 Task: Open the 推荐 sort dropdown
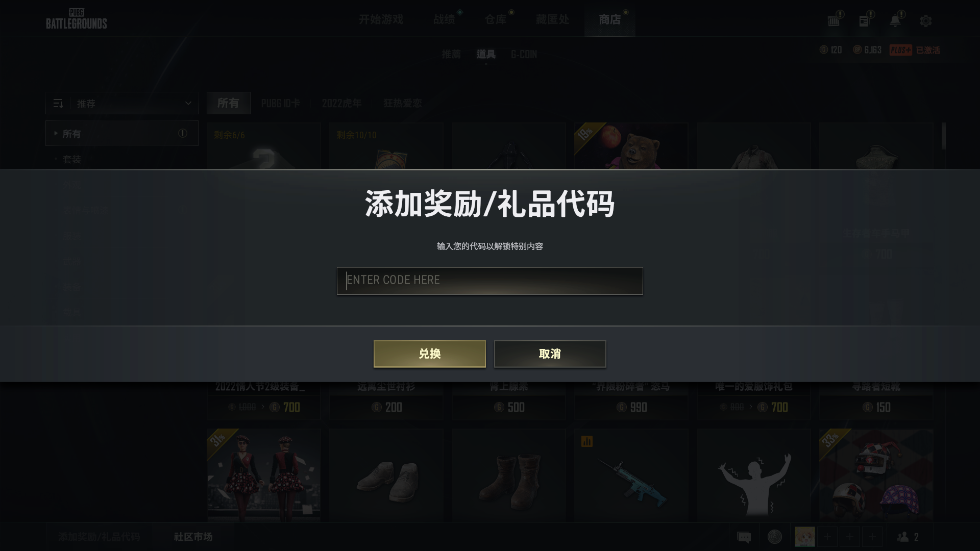(122, 103)
